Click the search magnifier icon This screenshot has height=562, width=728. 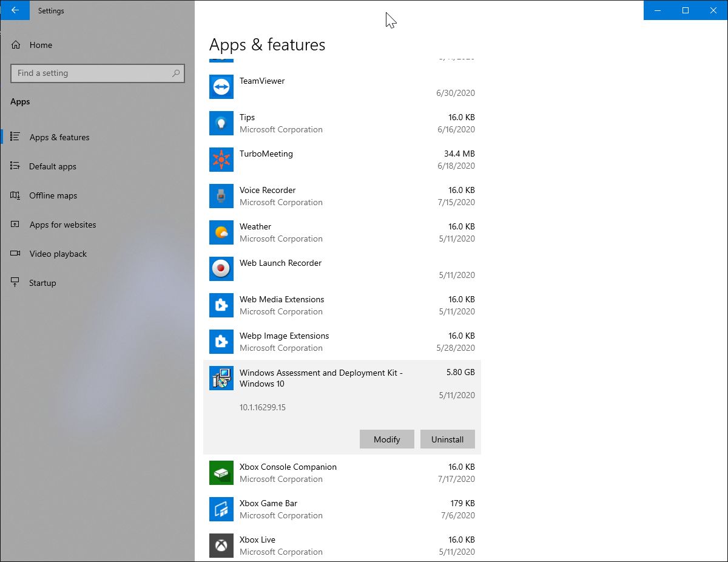pos(176,73)
